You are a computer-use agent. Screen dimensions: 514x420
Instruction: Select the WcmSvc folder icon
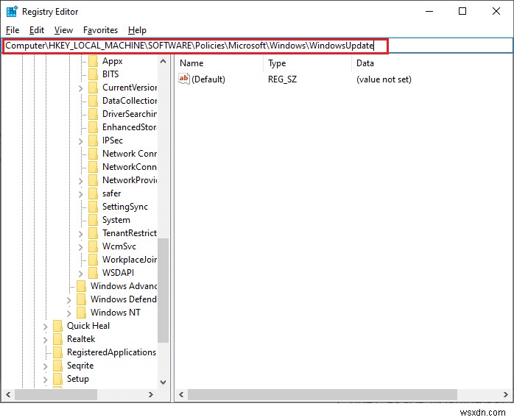coord(93,246)
